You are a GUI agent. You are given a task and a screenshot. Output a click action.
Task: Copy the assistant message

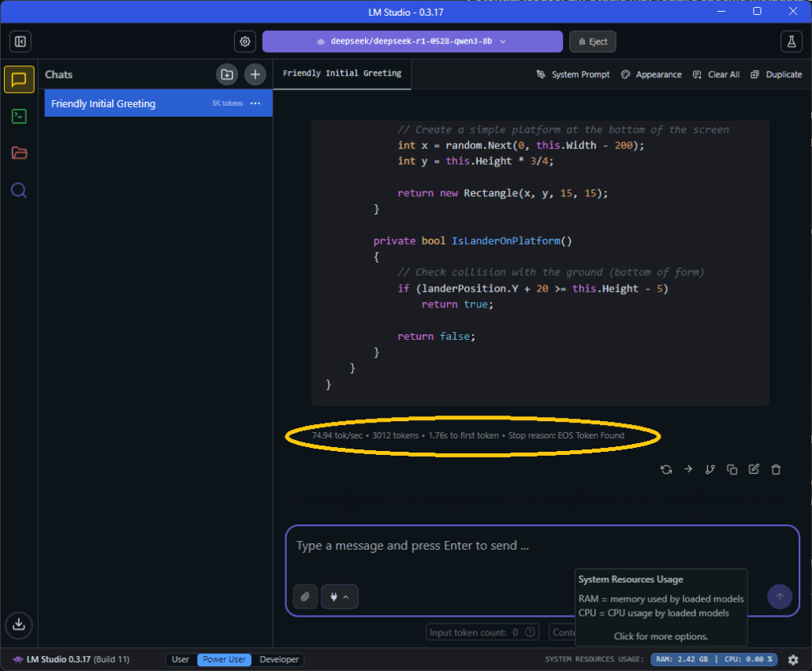(x=732, y=470)
